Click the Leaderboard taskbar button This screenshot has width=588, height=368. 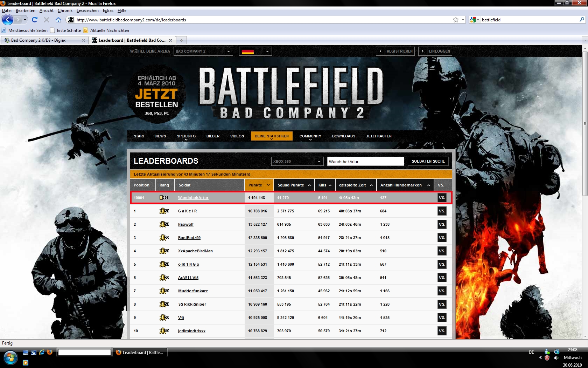pos(140,352)
